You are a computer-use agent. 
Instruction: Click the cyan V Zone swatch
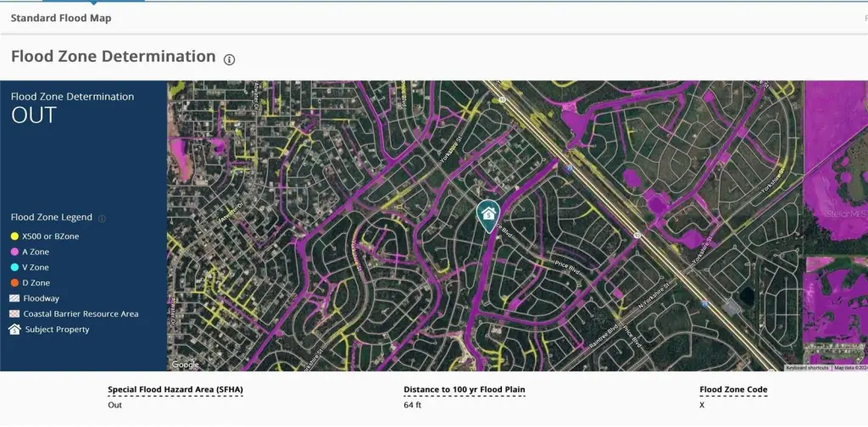point(14,268)
